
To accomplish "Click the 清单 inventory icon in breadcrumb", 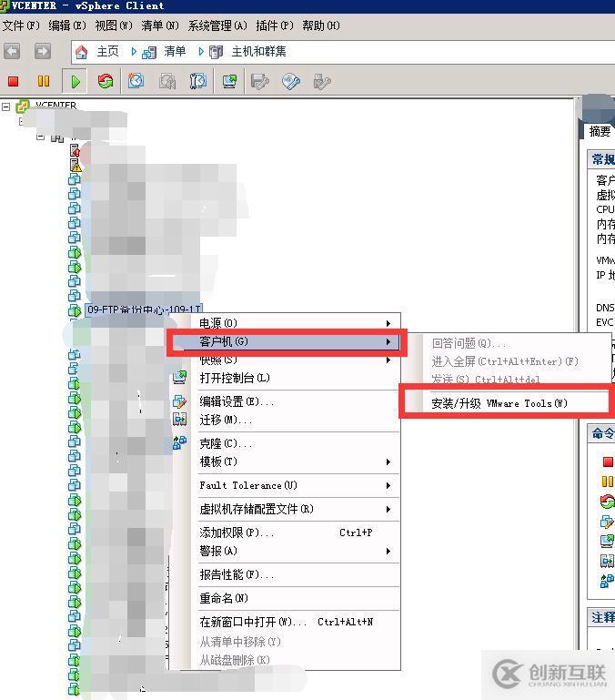I will (x=149, y=53).
